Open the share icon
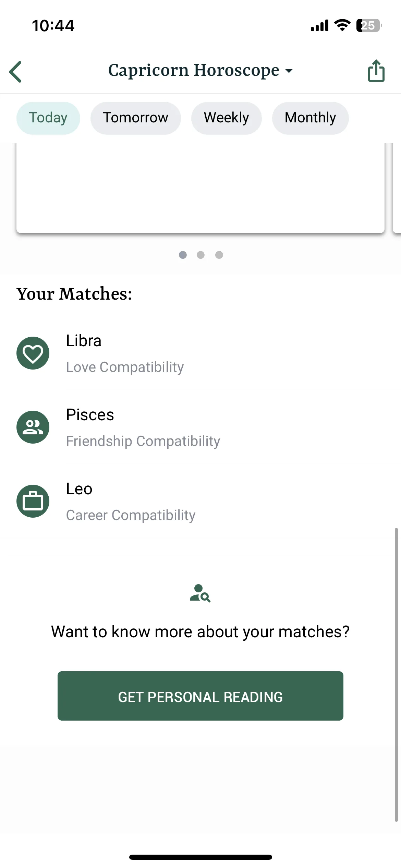The image size is (401, 868). click(x=376, y=71)
